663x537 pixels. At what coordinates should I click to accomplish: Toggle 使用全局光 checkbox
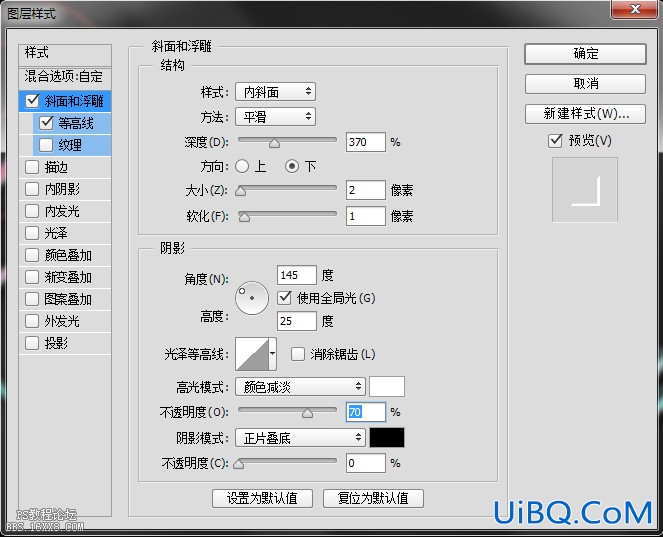285,298
